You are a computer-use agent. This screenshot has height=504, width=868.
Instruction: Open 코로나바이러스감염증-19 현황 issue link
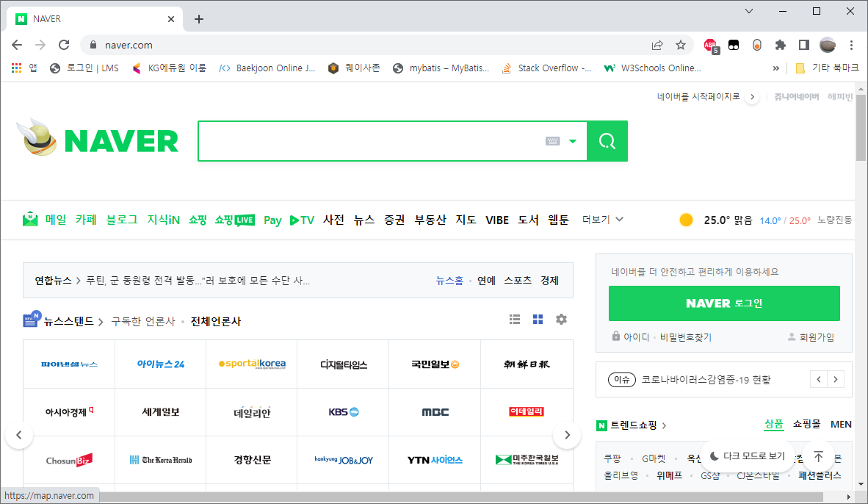tap(706, 380)
